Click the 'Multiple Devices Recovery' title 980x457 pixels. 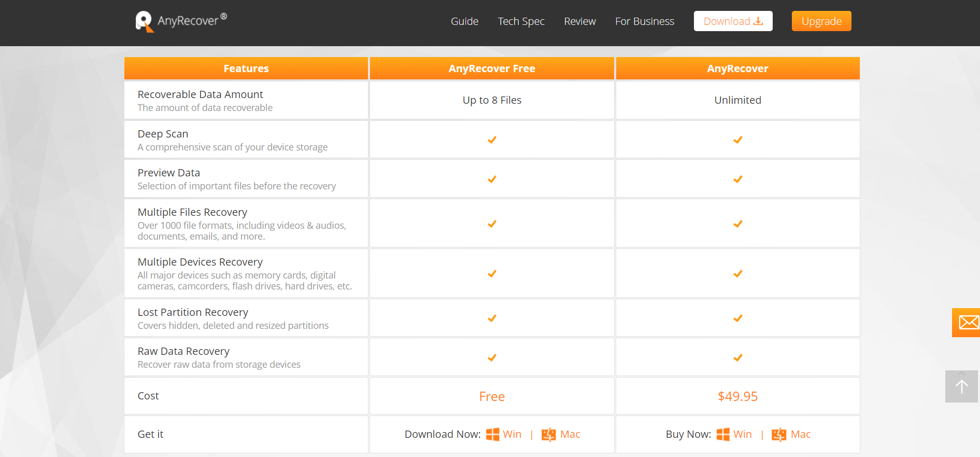(200, 262)
